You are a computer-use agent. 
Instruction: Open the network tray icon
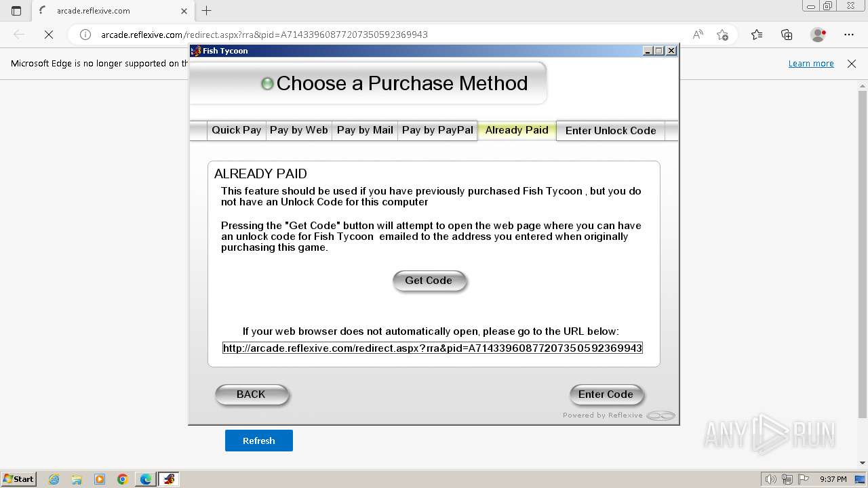pyautogui.click(x=786, y=479)
